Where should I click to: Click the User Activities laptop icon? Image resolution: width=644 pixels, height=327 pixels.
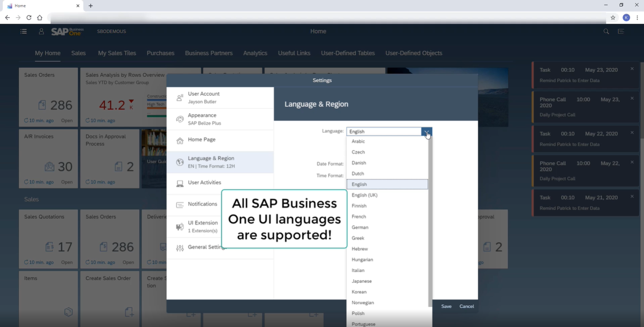click(180, 184)
